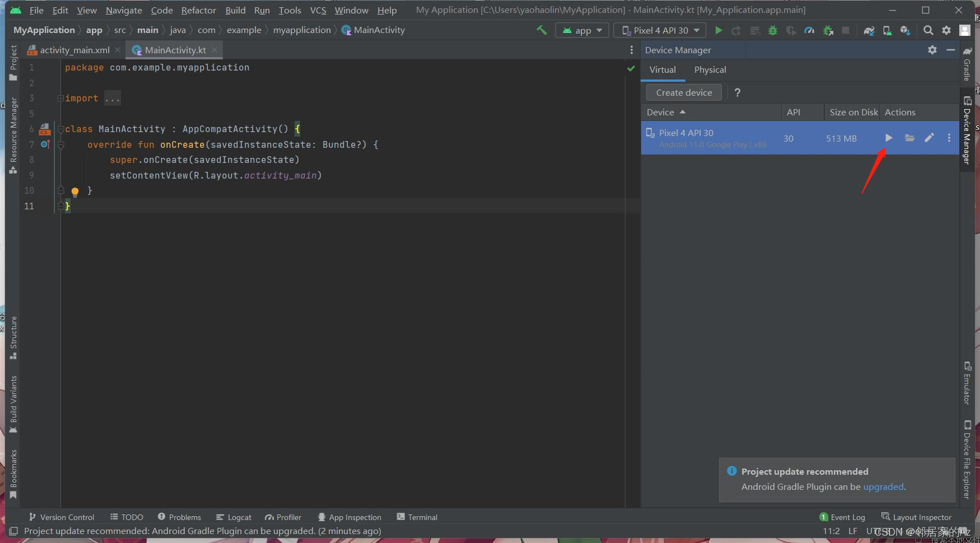The width and height of the screenshot is (980, 543).
Task: Open the Terminal tool window
Action: pyautogui.click(x=417, y=517)
